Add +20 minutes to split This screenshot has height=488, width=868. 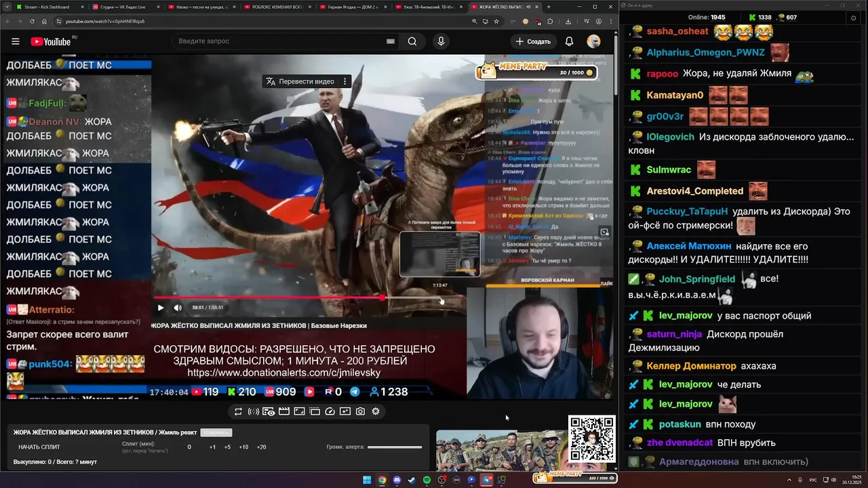coord(261,447)
